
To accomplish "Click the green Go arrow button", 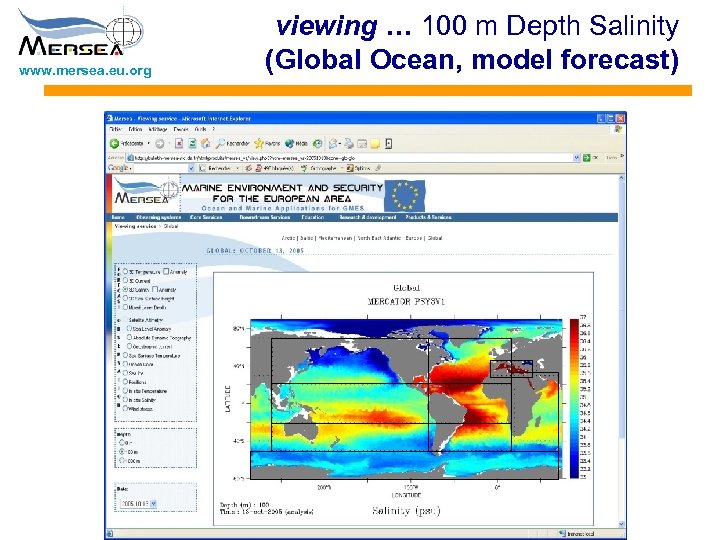I will point(586,158).
